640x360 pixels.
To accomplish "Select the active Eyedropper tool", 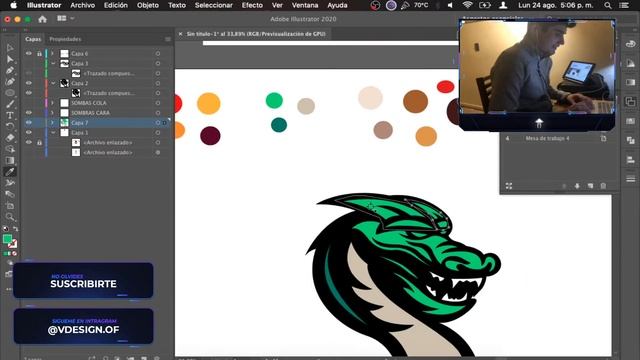I will (x=10, y=172).
